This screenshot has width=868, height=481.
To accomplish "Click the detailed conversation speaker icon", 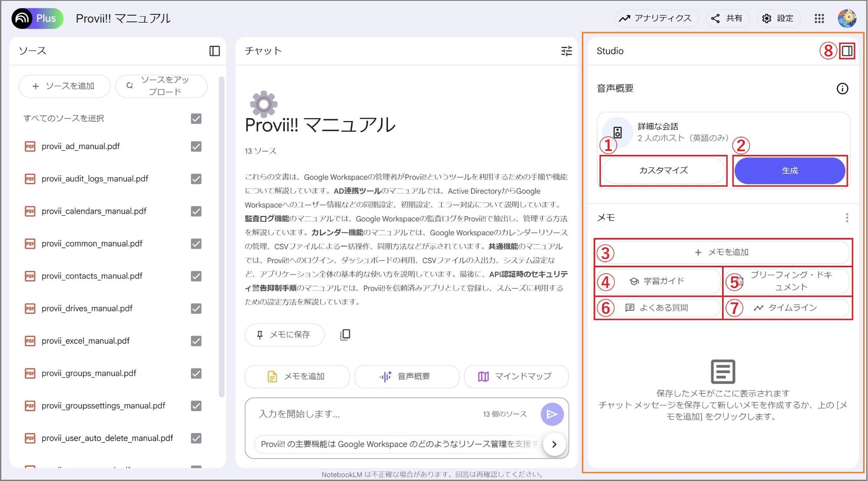I will click(x=617, y=132).
